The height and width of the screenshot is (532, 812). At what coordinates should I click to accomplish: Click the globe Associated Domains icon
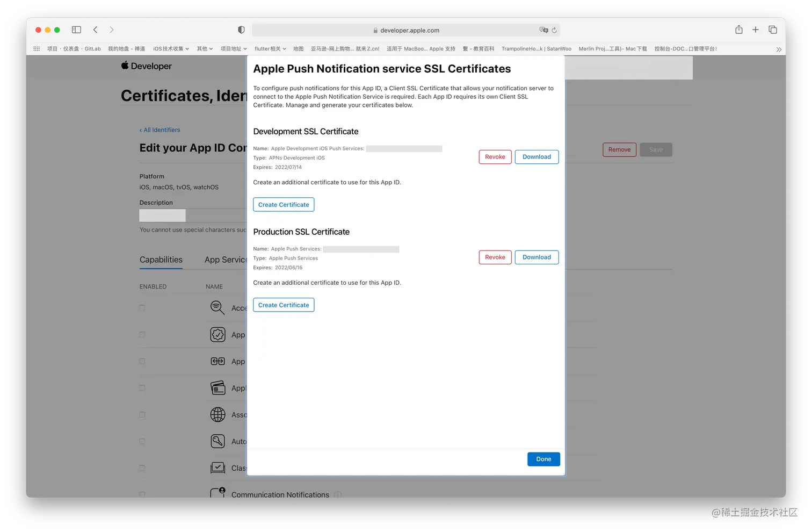click(x=218, y=414)
